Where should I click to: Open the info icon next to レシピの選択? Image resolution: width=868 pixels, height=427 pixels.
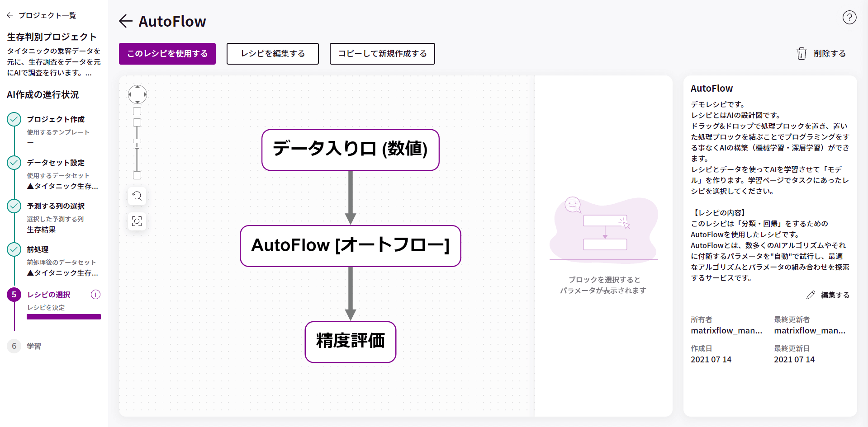click(95, 295)
